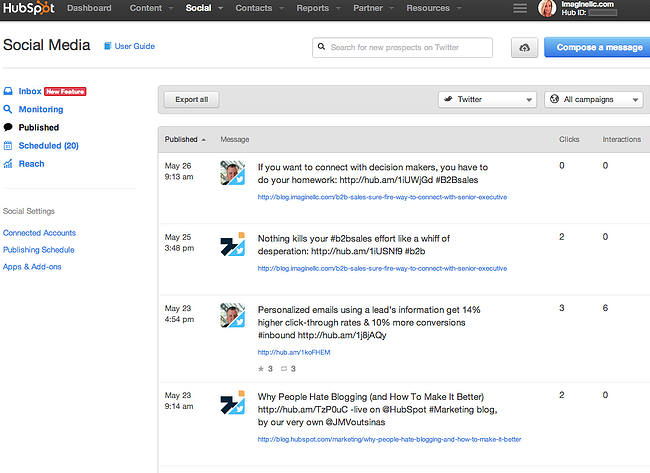The image size is (650, 473).
Task: Open the Partner menu
Action: 368,8
